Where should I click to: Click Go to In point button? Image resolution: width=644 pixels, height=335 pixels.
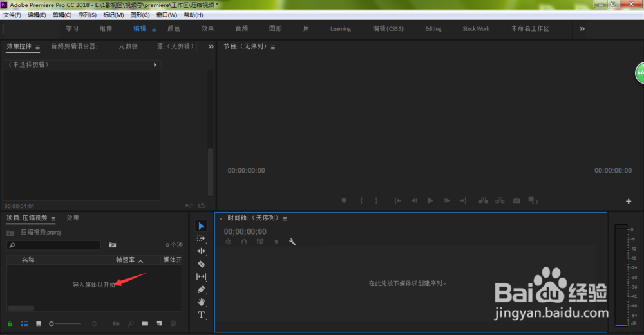397,200
